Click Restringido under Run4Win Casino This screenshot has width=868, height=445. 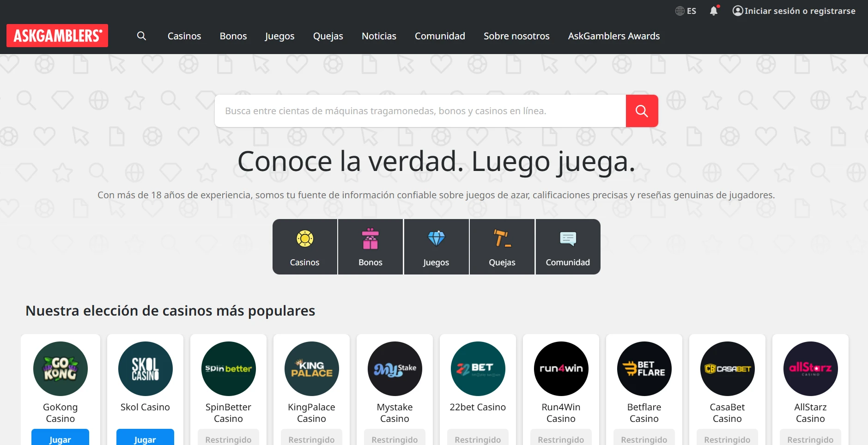(x=561, y=438)
